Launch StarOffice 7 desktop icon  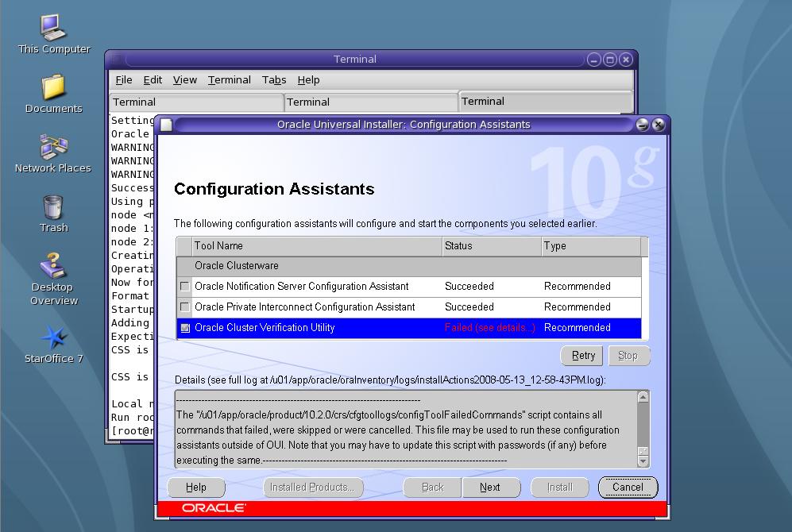click(x=53, y=345)
